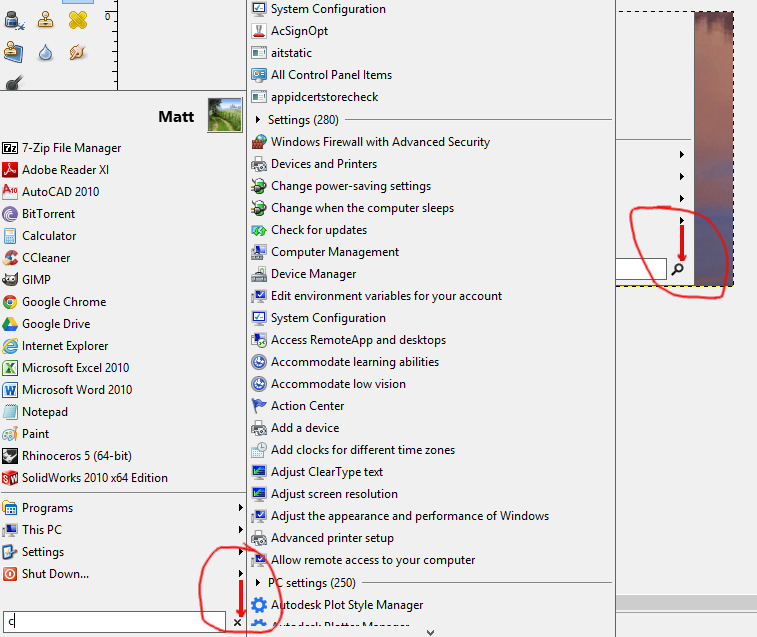This screenshot has height=637, width=757.
Task: Open the BitTorrent application
Action: click(x=48, y=214)
